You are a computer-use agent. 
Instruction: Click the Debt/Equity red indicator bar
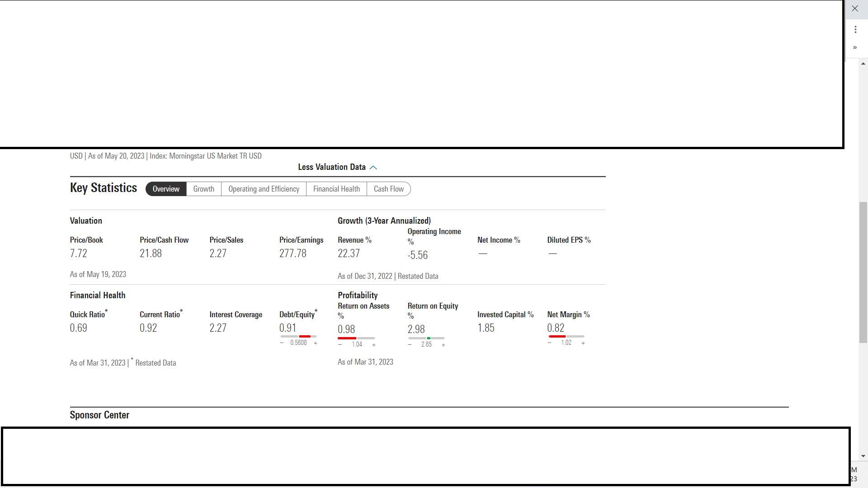305,336
